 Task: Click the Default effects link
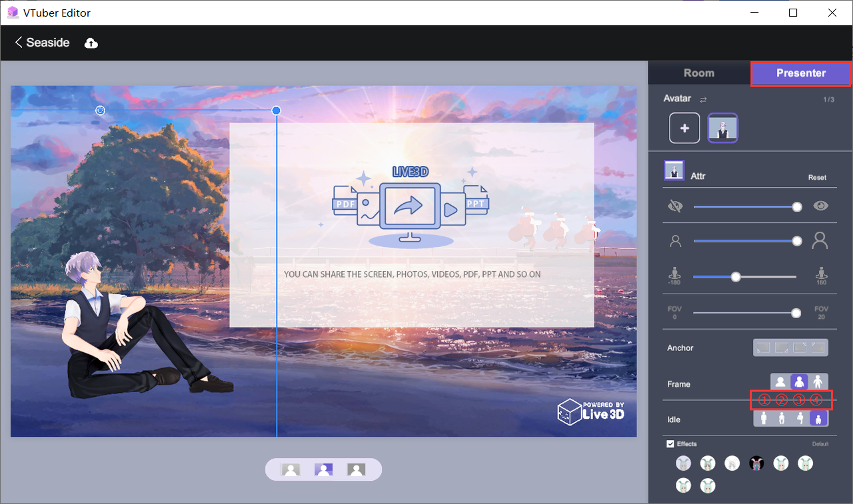pos(820,444)
